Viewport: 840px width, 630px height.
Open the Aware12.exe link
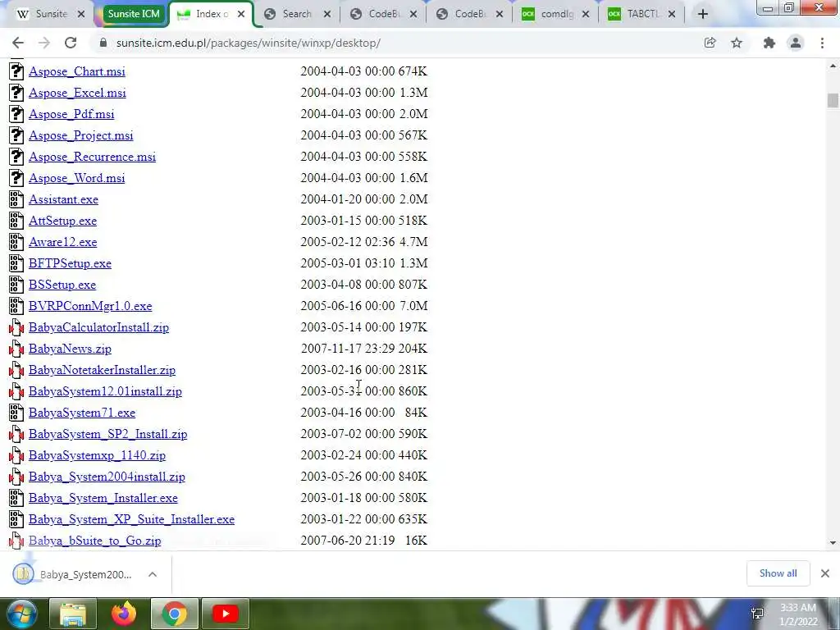(x=62, y=242)
